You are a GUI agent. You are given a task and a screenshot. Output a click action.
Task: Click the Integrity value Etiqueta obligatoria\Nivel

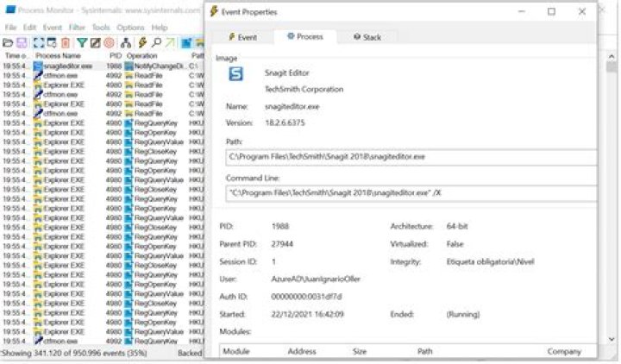[490, 262]
